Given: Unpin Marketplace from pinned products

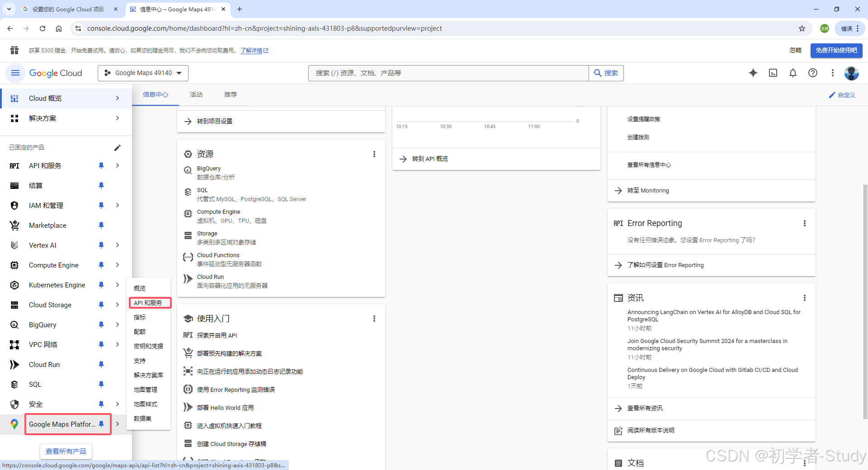Looking at the screenshot, I should click(x=101, y=226).
